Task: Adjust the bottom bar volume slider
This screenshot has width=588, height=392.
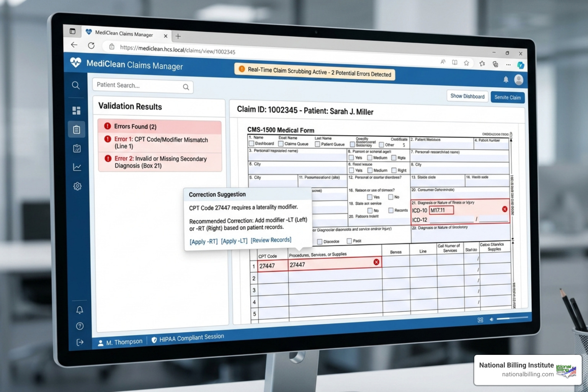Action: (512, 318)
